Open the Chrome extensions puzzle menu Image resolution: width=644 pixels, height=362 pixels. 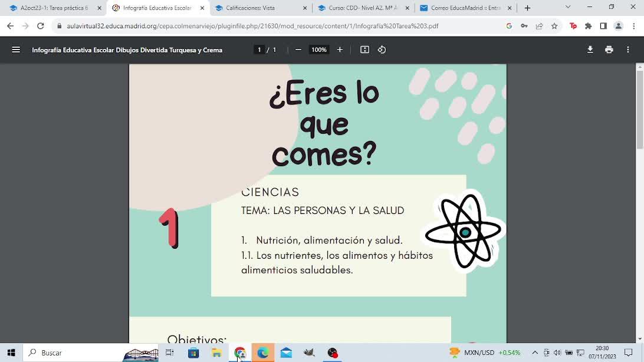[x=588, y=26]
